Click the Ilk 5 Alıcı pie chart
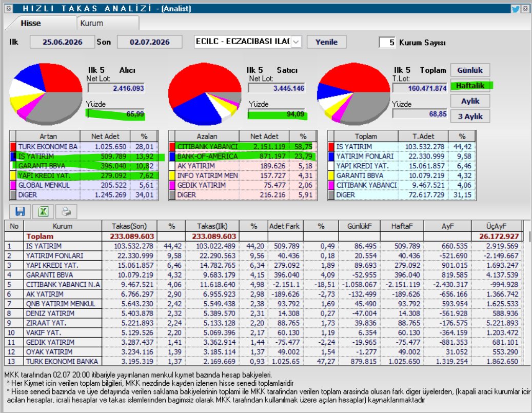The width and height of the screenshot is (532, 413). click(46, 93)
